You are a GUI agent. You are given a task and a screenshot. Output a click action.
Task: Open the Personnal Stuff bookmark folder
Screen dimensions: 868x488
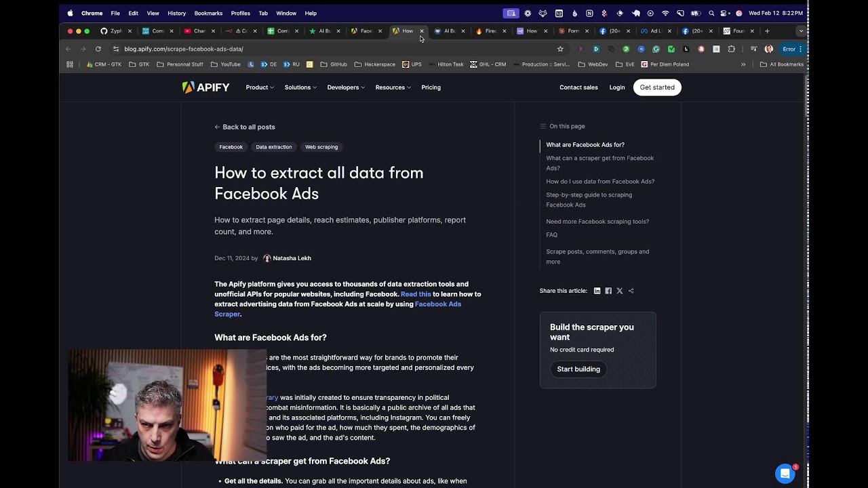[x=180, y=64]
